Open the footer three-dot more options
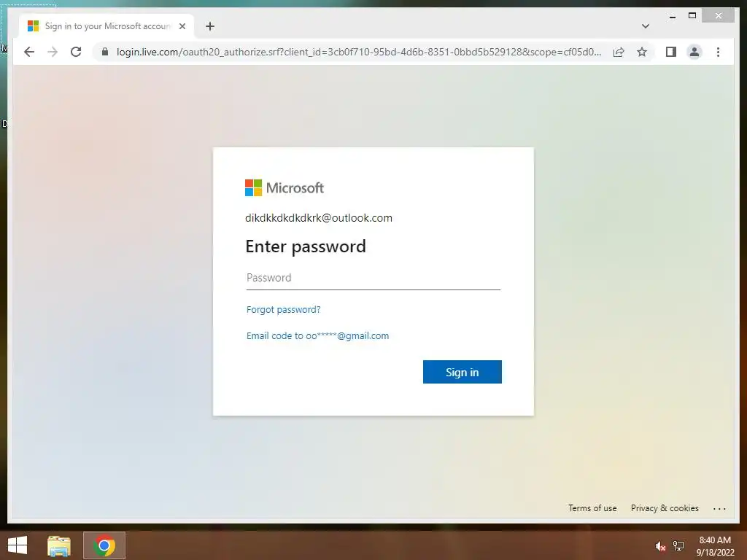The image size is (747, 560). pyautogui.click(x=719, y=508)
